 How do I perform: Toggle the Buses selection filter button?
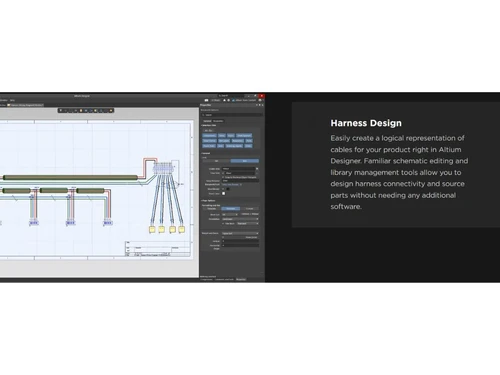231,136
